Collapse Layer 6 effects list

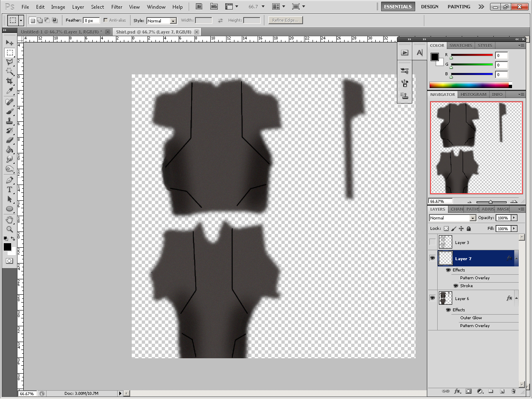(516, 298)
